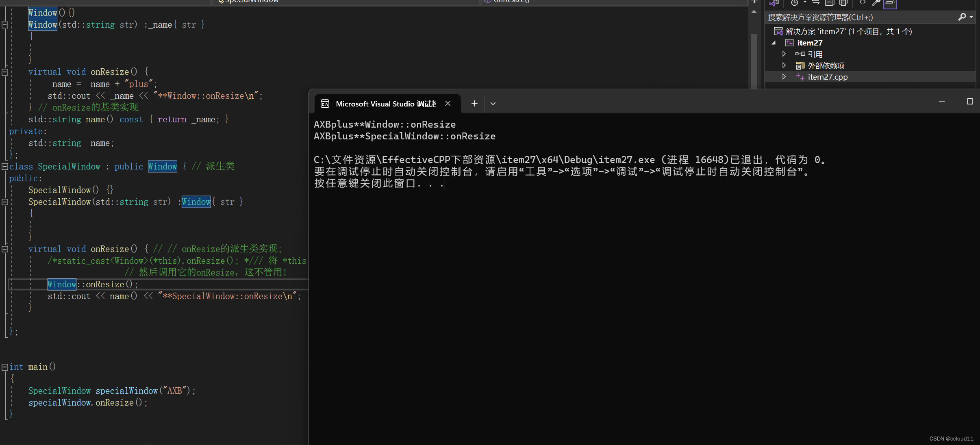Toggle the preview selected items button
The height and width of the screenshot is (445, 980).
(x=890, y=3)
